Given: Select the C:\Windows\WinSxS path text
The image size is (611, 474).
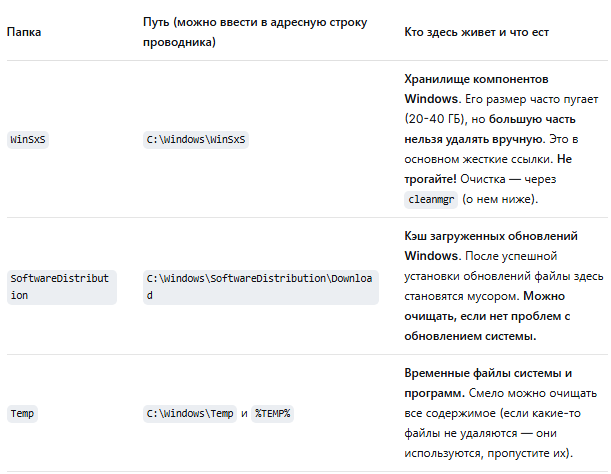Looking at the screenshot, I should [x=196, y=140].
